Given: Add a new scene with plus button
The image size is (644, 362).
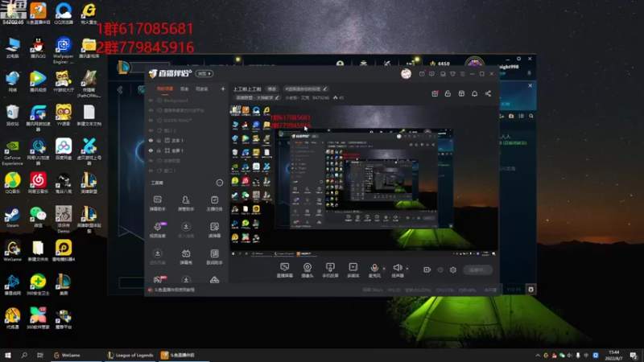Looking at the screenshot, I should tap(223, 89).
